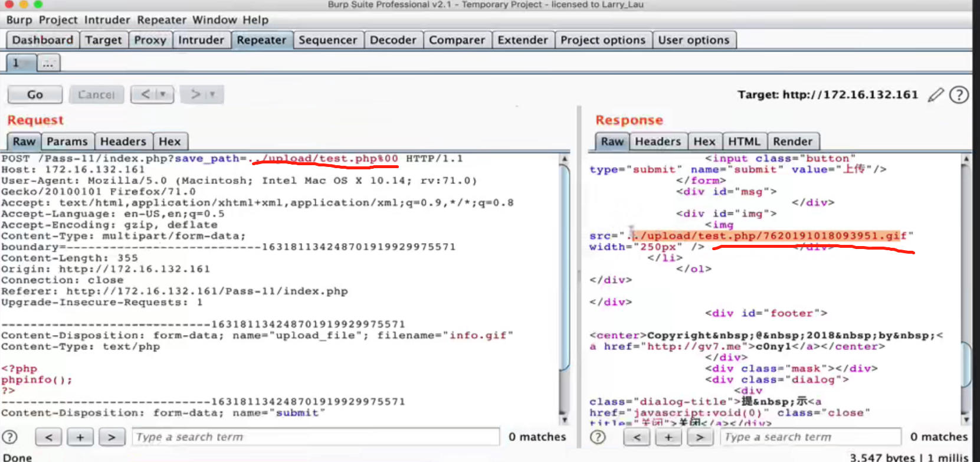Click the response scrollbar down arrow
Image resolution: width=980 pixels, height=462 pixels.
tap(966, 420)
